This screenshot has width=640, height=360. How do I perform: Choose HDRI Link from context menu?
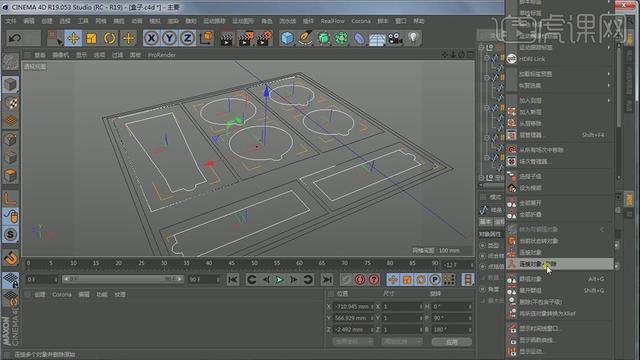coord(560,59)
